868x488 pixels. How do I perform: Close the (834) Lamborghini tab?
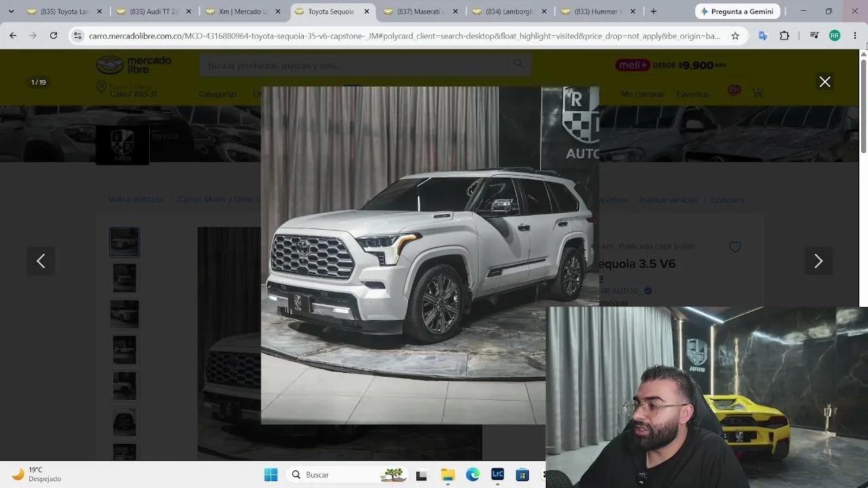545,12
